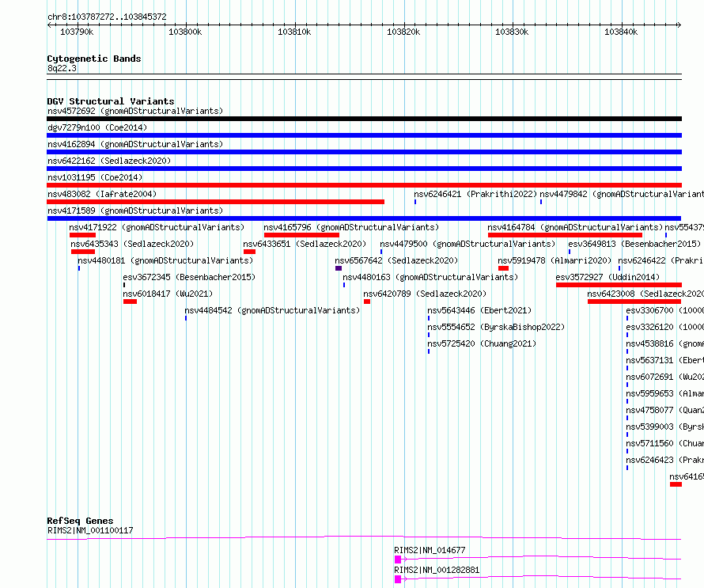
Task: Click the 8q22.3 band label
Action: click(62, 68)
